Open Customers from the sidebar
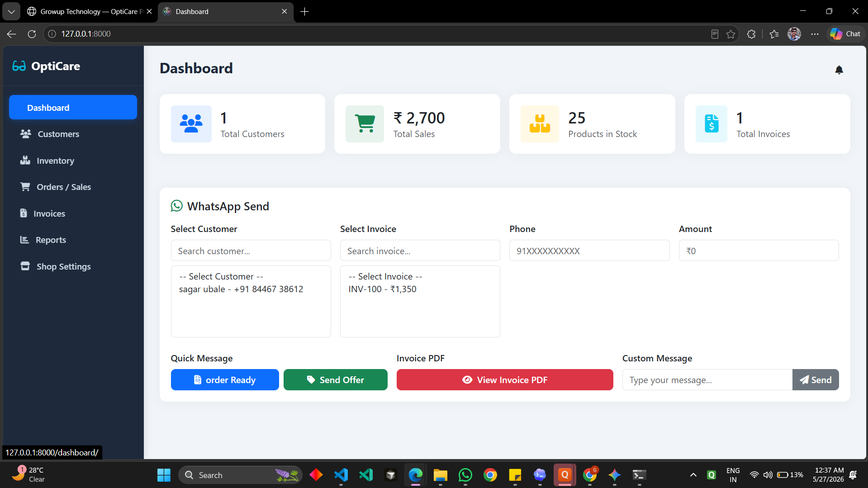The image size is (868, 488). click(73, 134)
